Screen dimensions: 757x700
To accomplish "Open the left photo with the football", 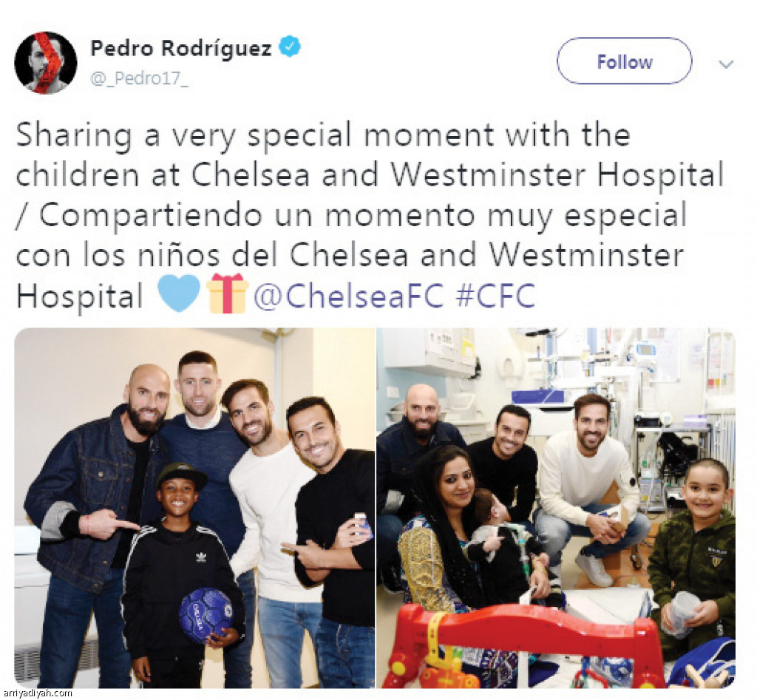I will (x=194, y=508).
